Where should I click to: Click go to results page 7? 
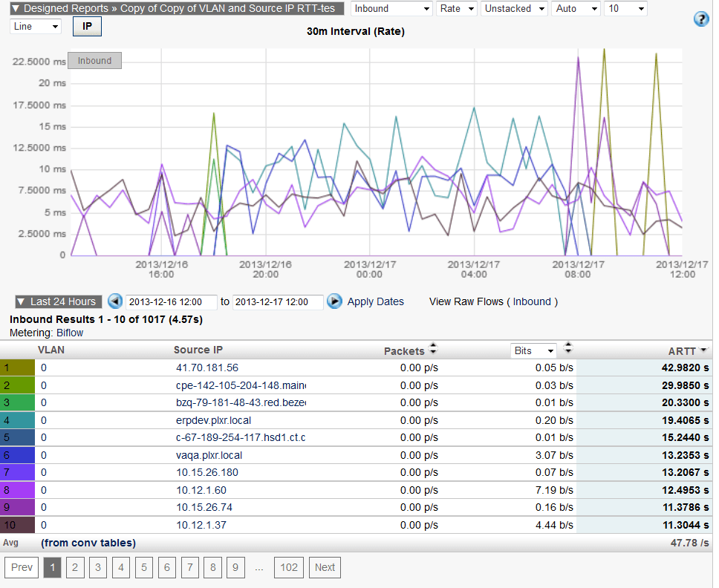[190, 567]
